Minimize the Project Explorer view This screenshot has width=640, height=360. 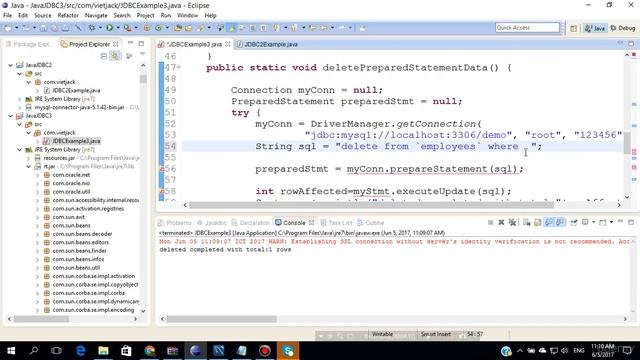[130, 43]
